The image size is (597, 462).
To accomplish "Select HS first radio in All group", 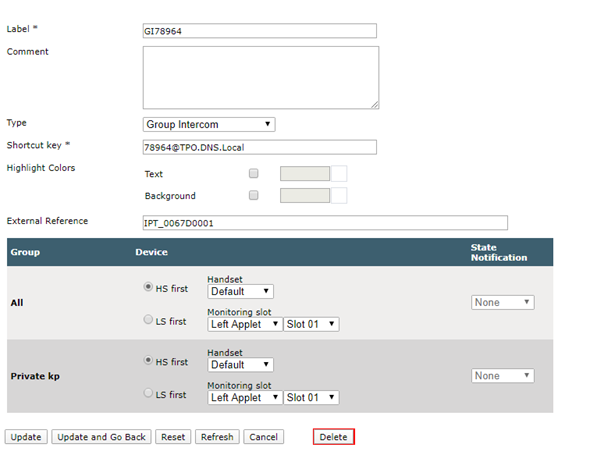I will click(x=148, y=286).
